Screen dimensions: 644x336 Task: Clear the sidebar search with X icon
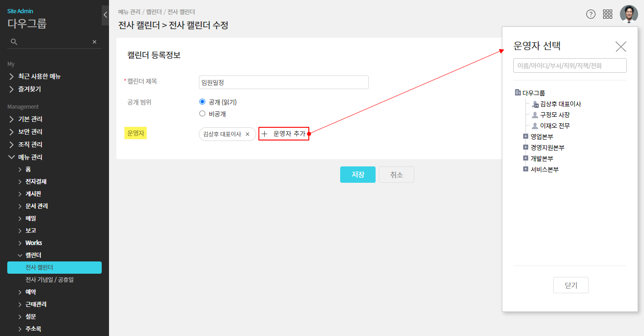tap(94, 42)
